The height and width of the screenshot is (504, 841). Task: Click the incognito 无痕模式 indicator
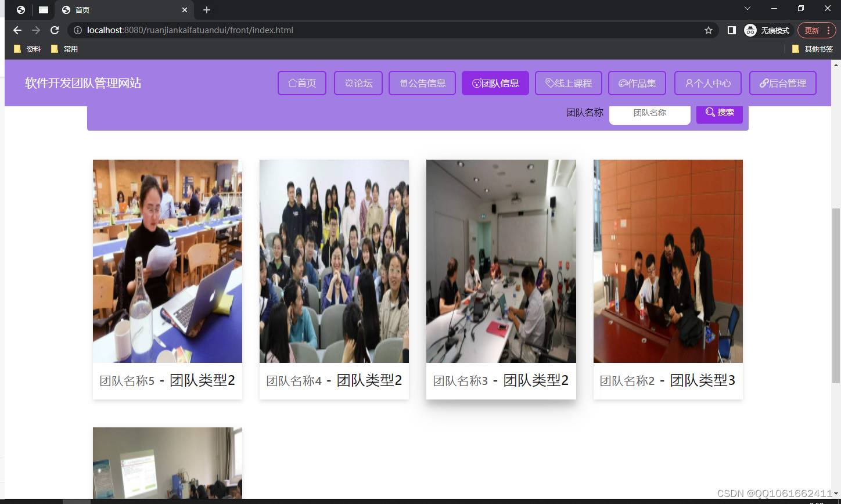768,30
